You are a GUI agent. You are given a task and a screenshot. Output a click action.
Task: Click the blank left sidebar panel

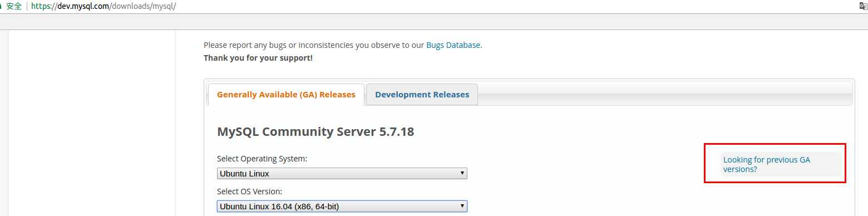(92, 122)
